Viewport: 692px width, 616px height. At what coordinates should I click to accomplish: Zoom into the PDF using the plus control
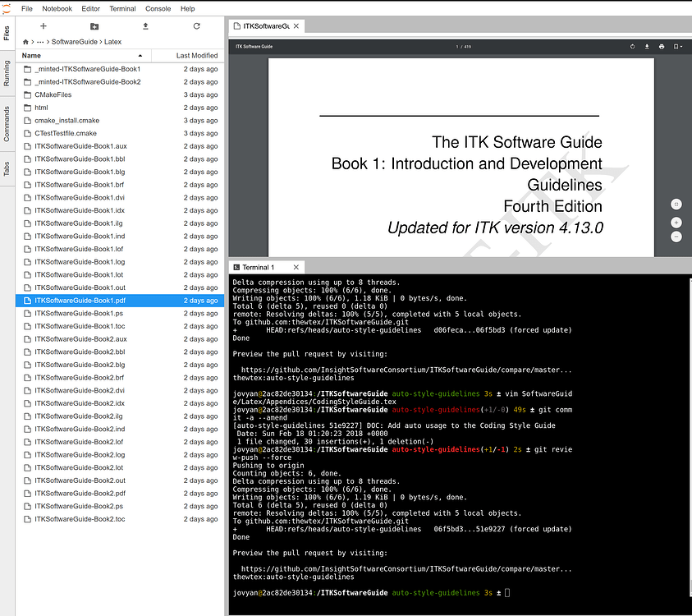tap(676, 222)
